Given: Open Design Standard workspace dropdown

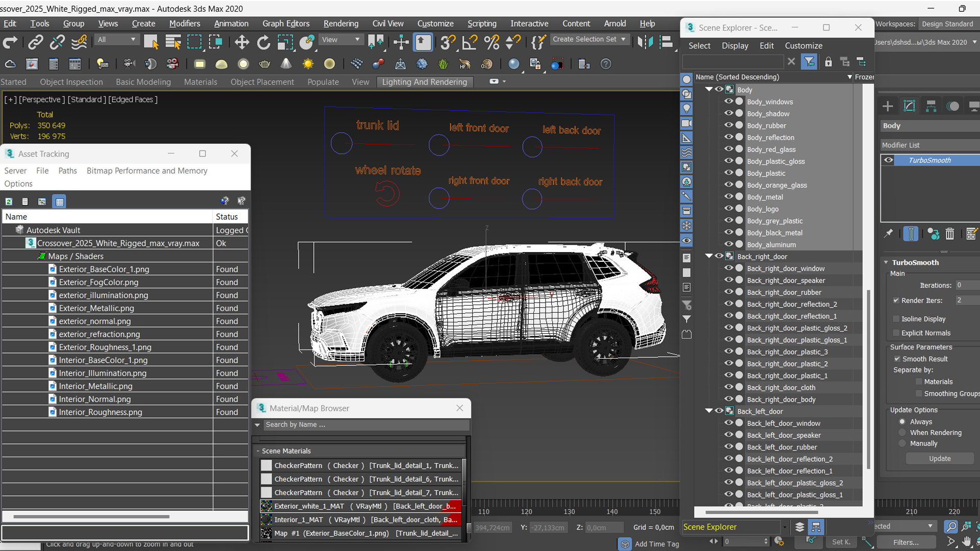Looking at the screenshot, I should [x=948, y=24].
